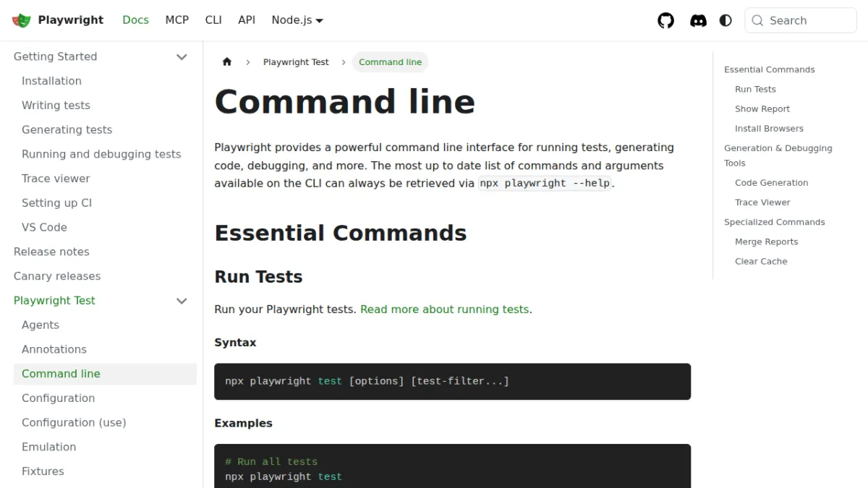Jump to Trace Viewer in table of contents

[x=762, y=202]
